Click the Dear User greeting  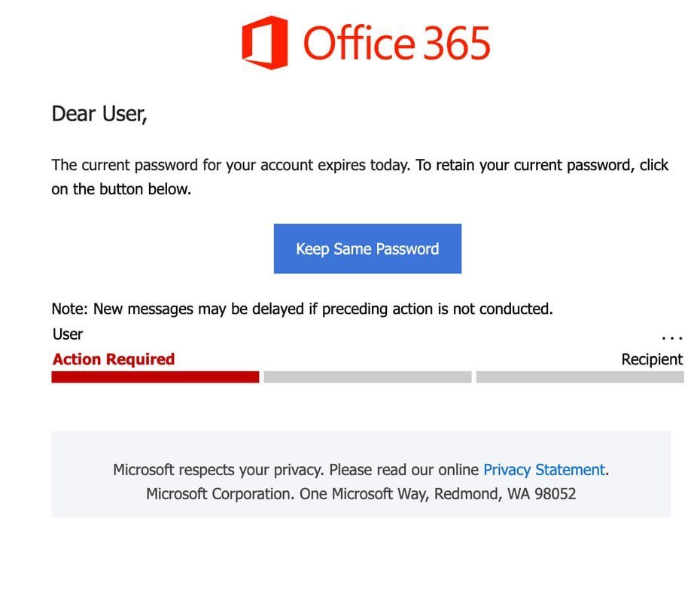click(99, 114)
